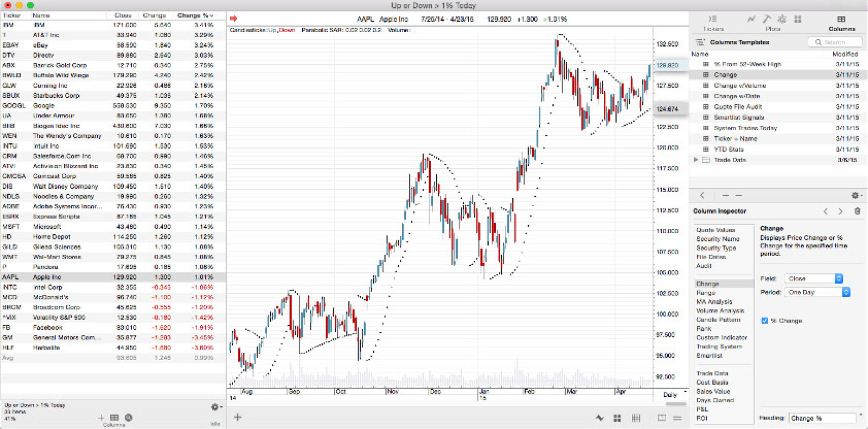Open the watchlist Columns table icon
This screenshot has width=868, height=429.
tap(114, 418)
